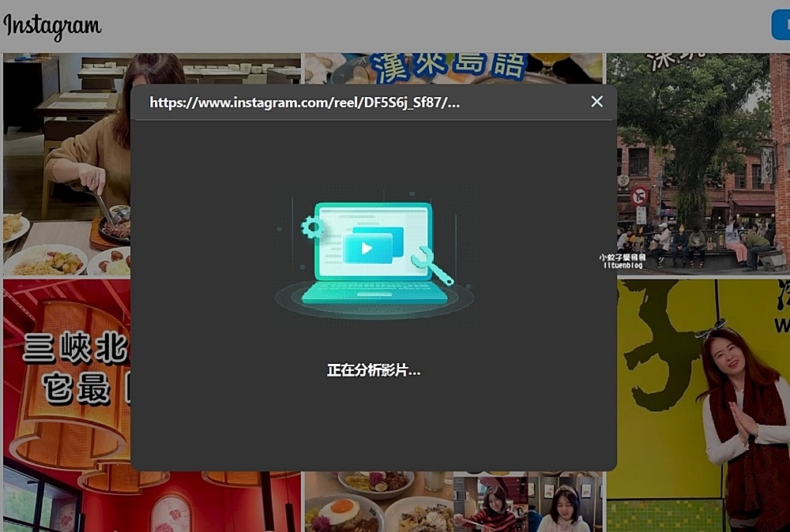Open the food plates thumbnail at bottom

pos(378,502)
